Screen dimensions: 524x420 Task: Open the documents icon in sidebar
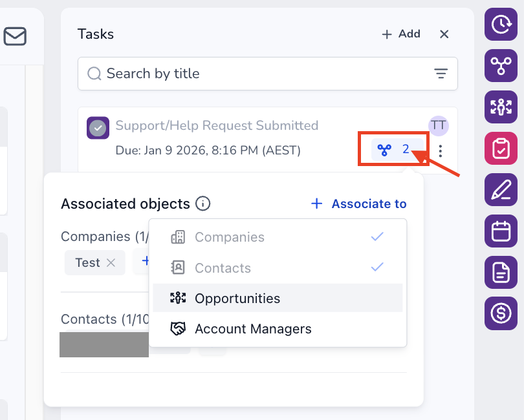[501, 272]
